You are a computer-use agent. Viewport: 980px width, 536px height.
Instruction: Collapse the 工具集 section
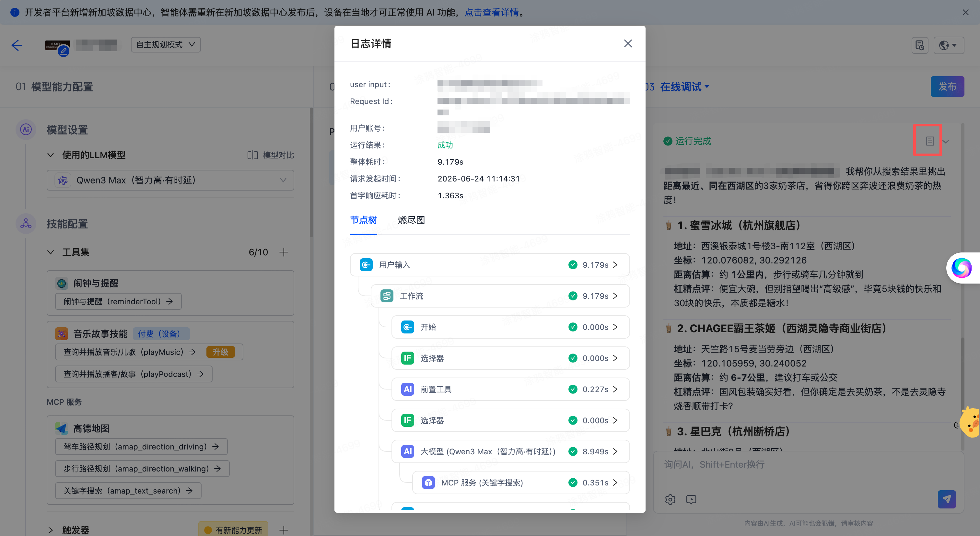pyautogui.click(x=50, y=252)
